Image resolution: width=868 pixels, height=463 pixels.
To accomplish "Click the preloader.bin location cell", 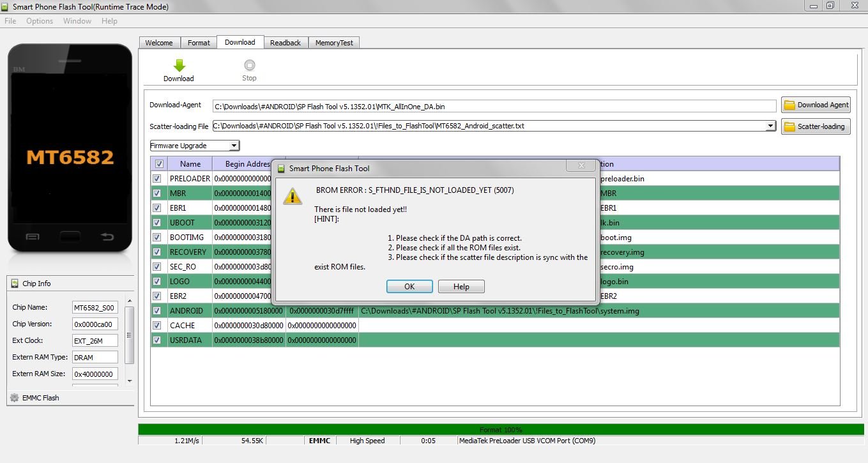I will click(x=719, y=179).
